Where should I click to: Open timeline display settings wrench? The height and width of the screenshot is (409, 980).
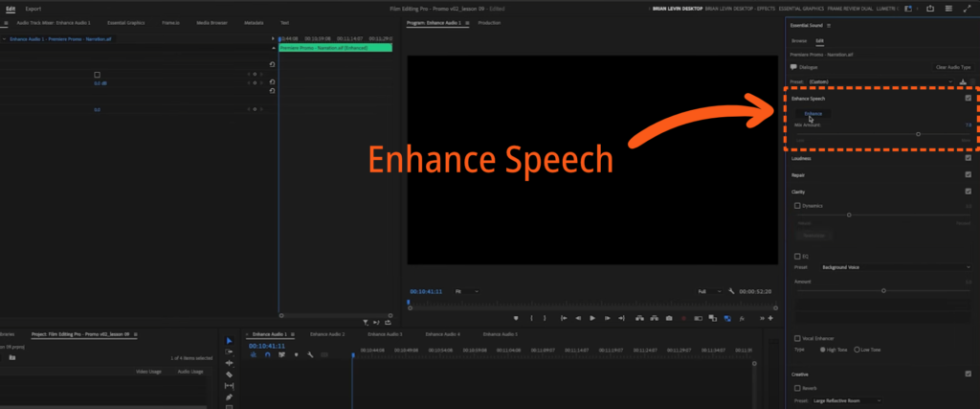pyautogui.click(x=310, y=354)
